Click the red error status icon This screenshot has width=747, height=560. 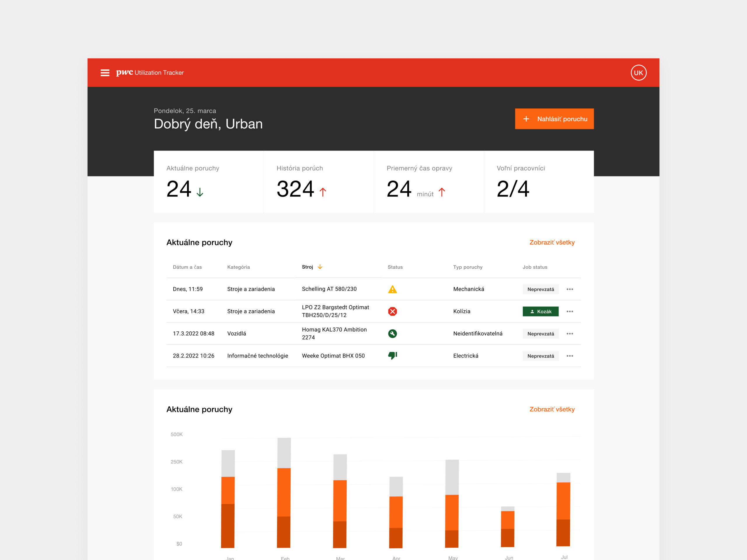[392, 311]
